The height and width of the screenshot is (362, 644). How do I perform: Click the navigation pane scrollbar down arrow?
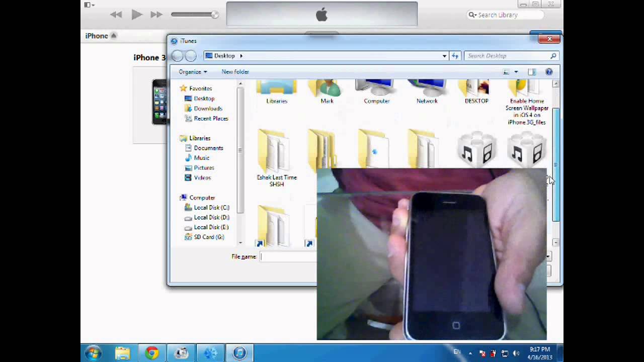pos(240,243)
